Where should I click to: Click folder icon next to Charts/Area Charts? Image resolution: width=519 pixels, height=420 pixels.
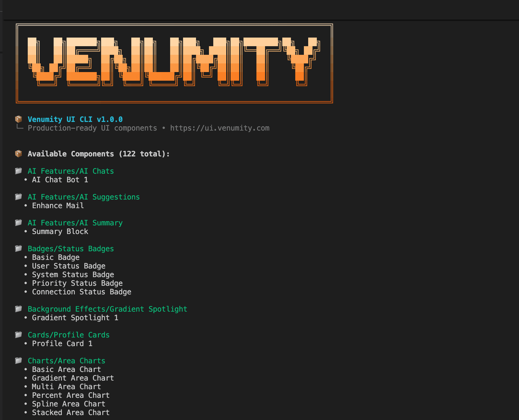18,361
